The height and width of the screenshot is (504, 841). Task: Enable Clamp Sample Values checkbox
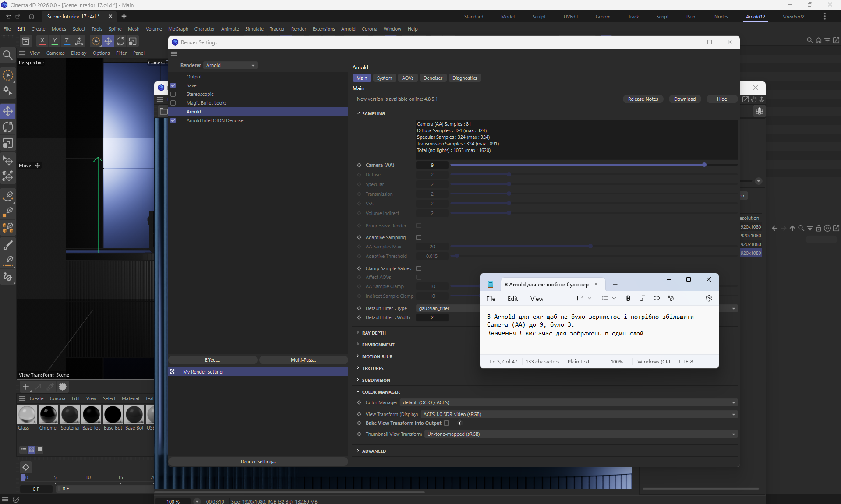(x=419, y=268)
